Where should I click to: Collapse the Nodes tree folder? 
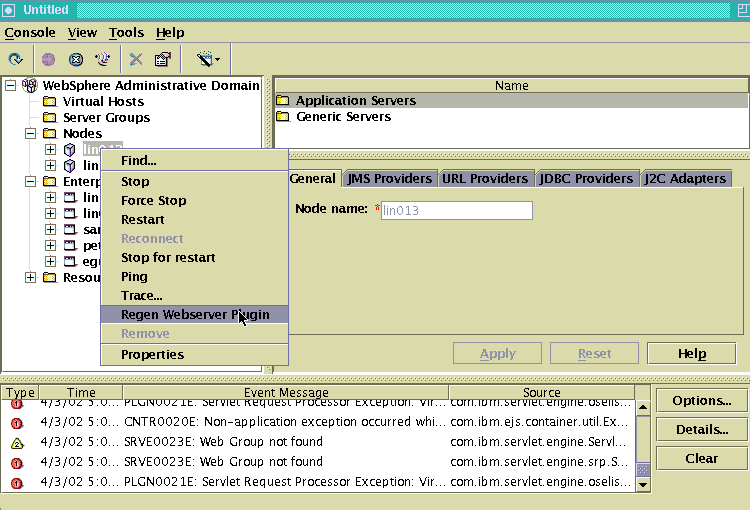[x=30, y=133]
